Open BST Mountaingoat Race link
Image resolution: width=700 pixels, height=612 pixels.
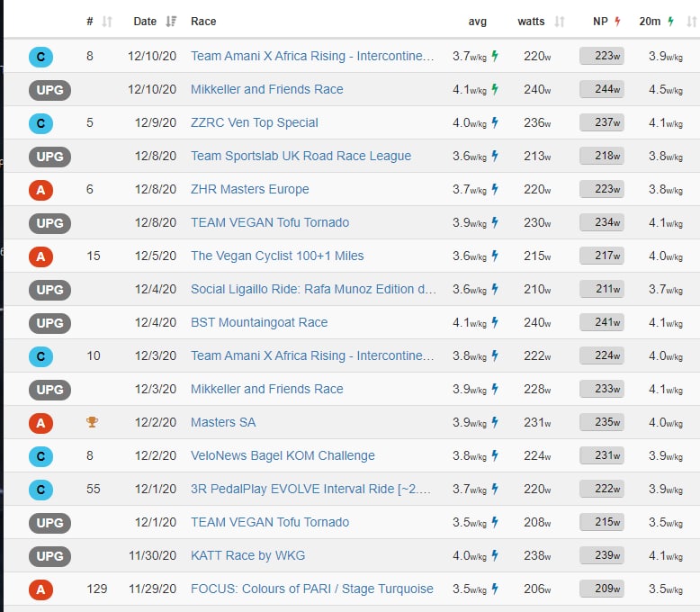click(259, 322)
